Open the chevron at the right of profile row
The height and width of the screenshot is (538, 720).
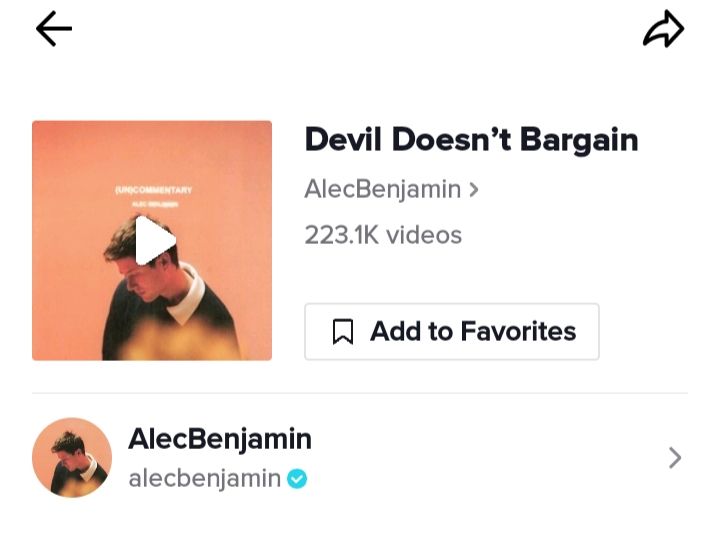[x=675, y=458]
